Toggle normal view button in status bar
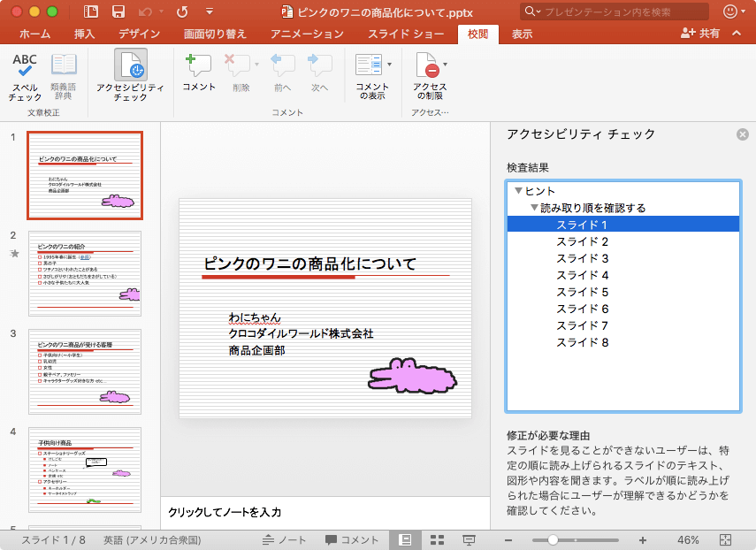This screenshot has height=550, width=756. point(406,539)
